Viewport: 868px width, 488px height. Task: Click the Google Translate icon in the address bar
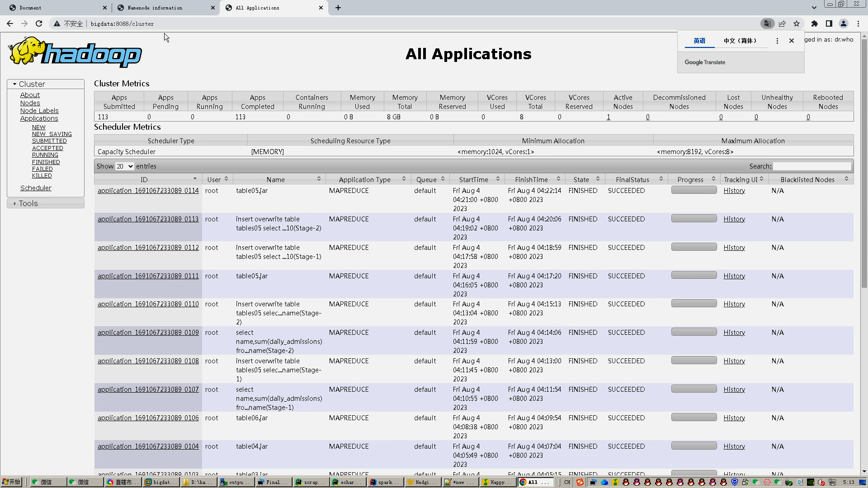(x=767, y=23)
